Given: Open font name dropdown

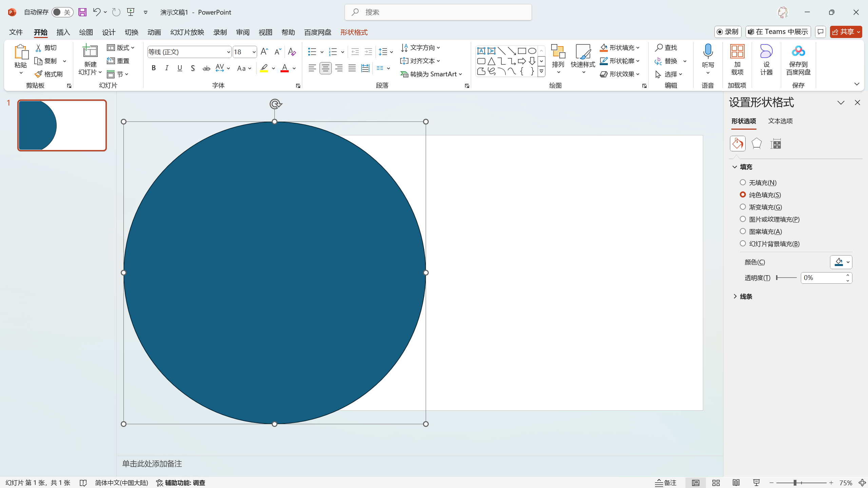Looking at the screenshot, I should coord(228,52).
